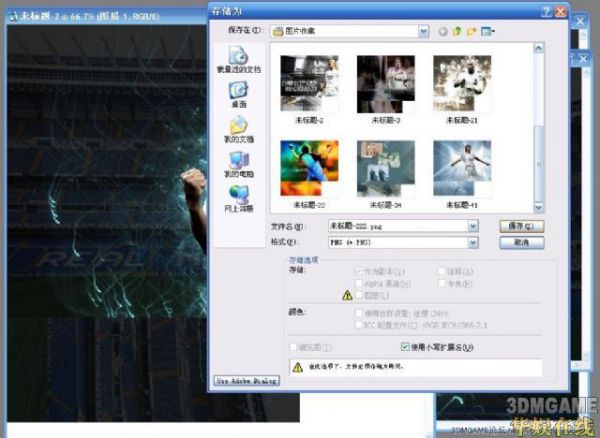Image resolution: width=600 pixels, height=438 pixels.
Task: Toggle the ICC 配置文件 checkbox
Action: [359, 325]
